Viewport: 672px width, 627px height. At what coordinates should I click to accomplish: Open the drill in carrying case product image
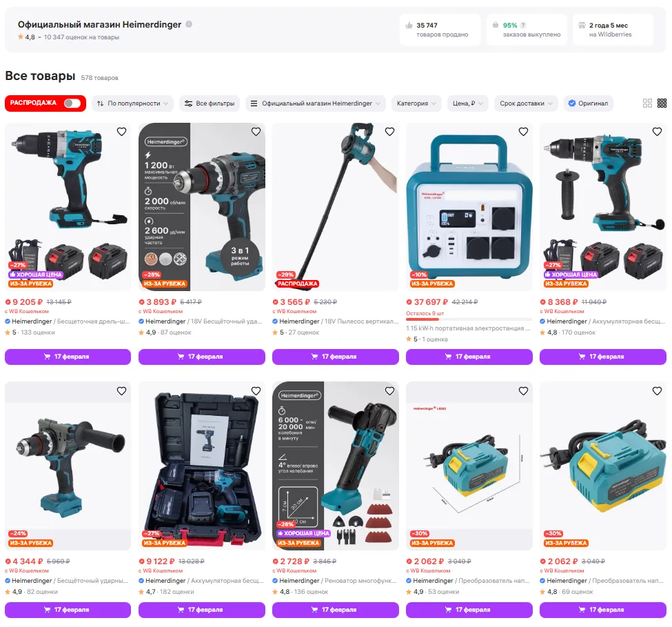coord(202,466)
